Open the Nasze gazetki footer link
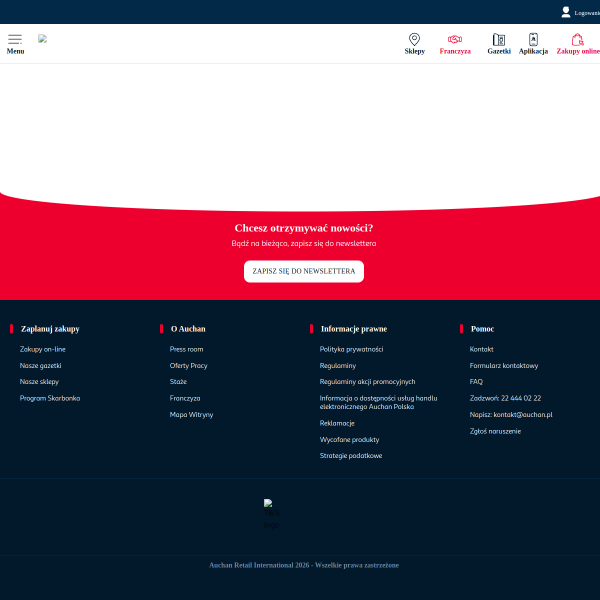 (x=41, y=365)
